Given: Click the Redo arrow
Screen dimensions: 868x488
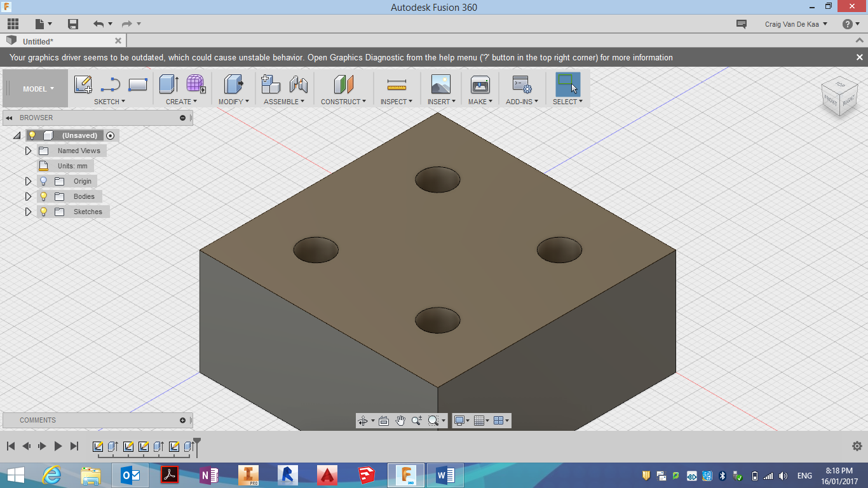Looking at the screenshot, I should point(127,24).
